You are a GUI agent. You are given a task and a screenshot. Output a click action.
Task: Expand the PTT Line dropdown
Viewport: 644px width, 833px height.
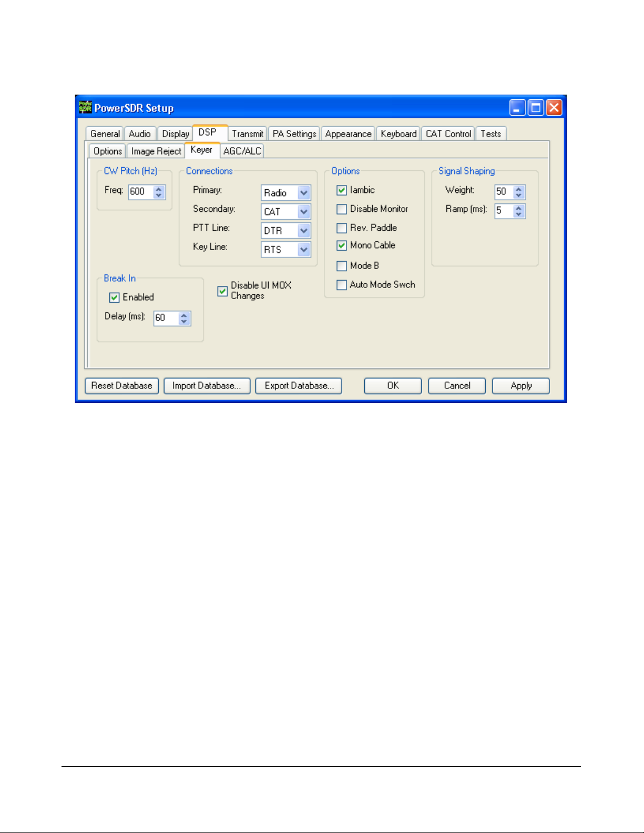[304, 231]
